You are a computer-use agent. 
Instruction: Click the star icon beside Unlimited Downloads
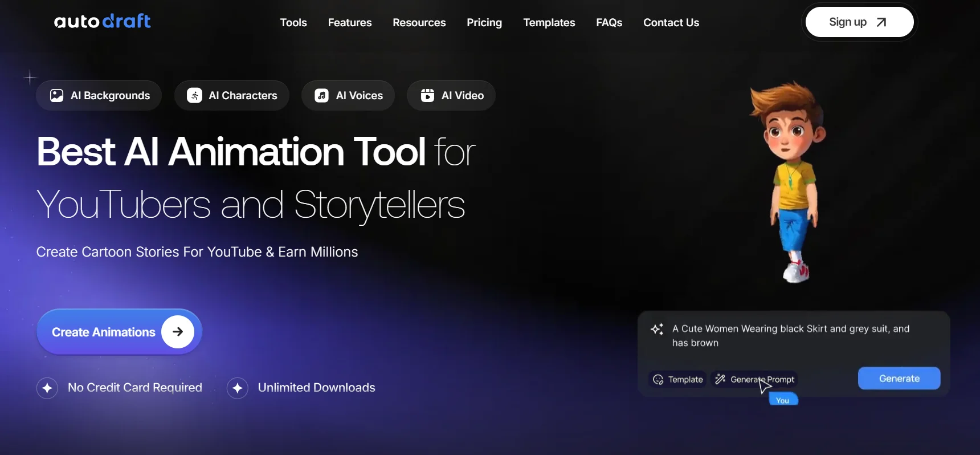[x=238, y=388]
